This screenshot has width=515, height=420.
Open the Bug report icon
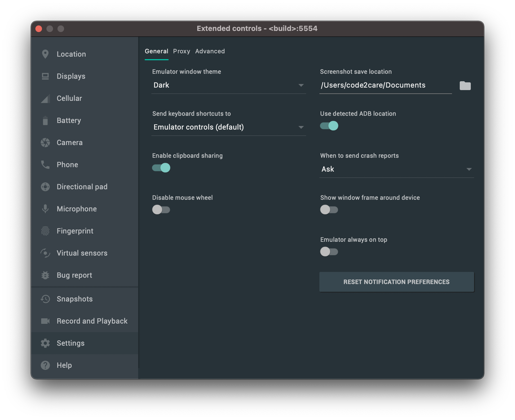point(45,275)
